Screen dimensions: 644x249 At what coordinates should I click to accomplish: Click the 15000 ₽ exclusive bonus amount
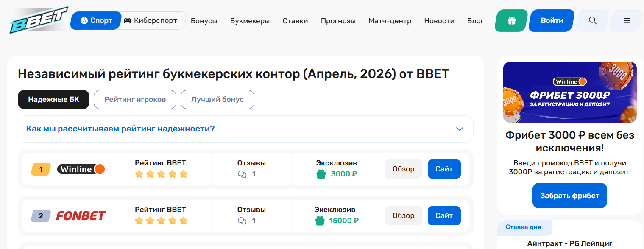click(344, 221)
